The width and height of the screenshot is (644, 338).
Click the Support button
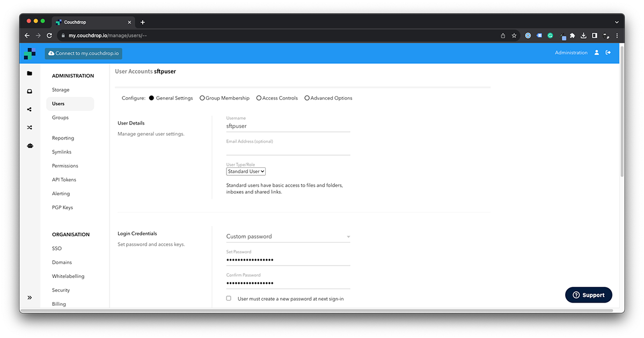(x=588, y=295)
